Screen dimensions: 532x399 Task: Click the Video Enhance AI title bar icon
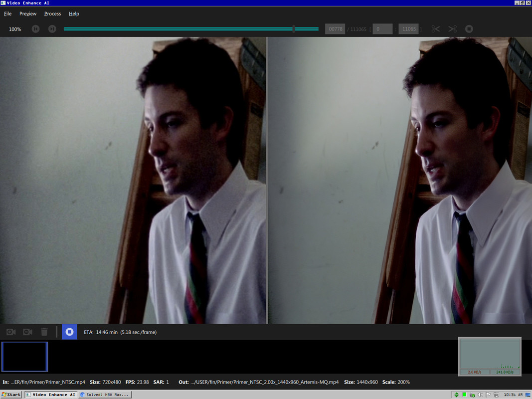[3, 2]
